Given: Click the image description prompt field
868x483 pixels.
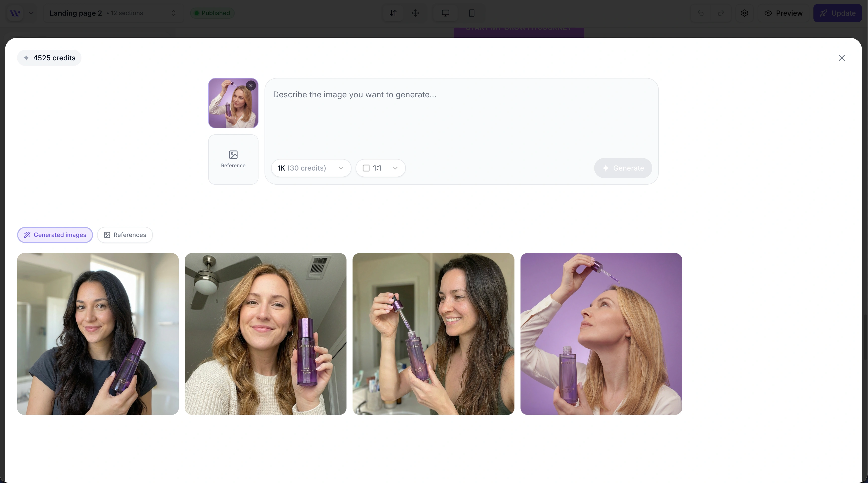Looking at the screenshot, I should coord(461,118).
